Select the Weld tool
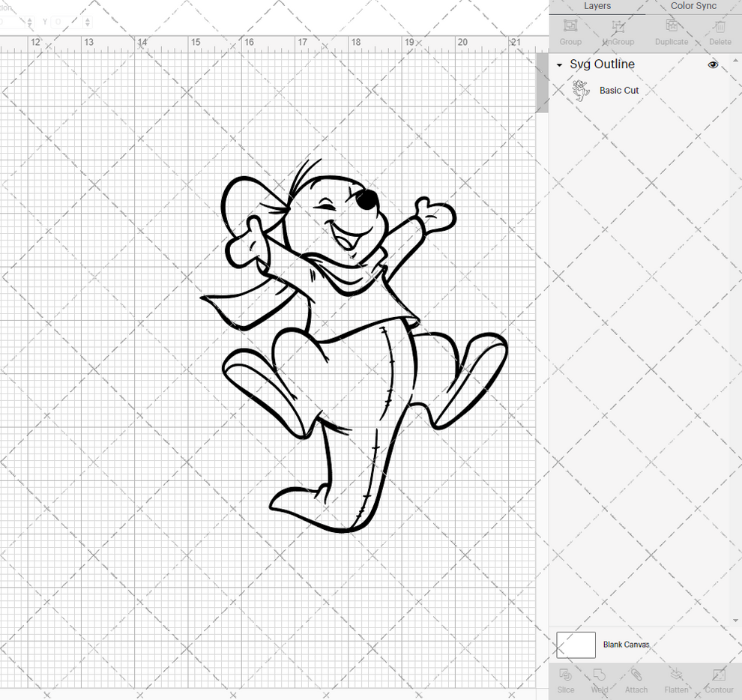This screenshot has height=700, width=742. (x=599, y=681)
